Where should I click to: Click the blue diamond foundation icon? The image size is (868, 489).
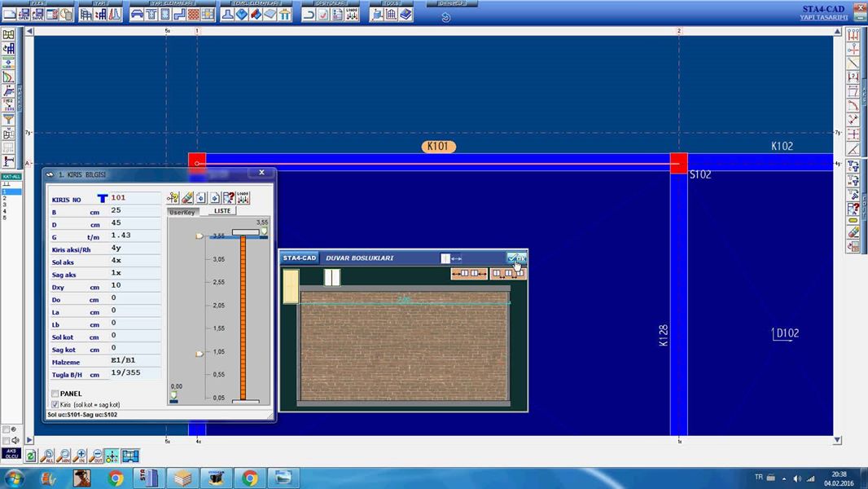coord(242,15)
